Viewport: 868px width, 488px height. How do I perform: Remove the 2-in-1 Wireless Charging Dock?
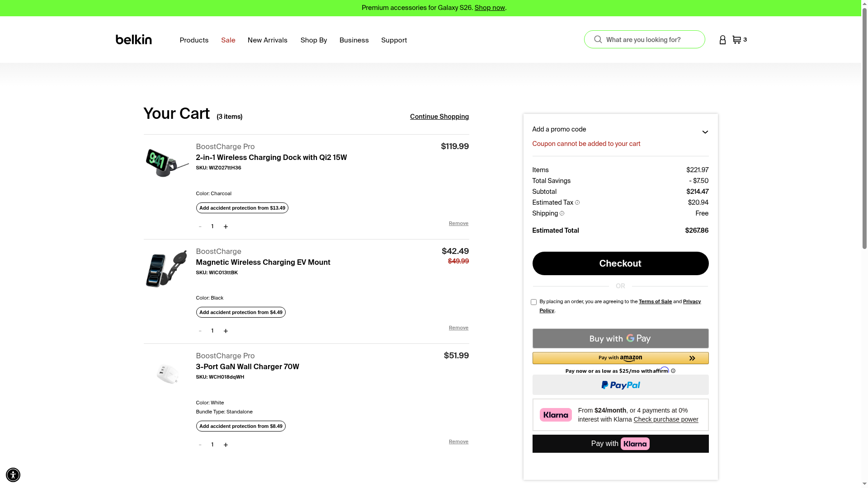pyautogui.click(x=458, y=223)
